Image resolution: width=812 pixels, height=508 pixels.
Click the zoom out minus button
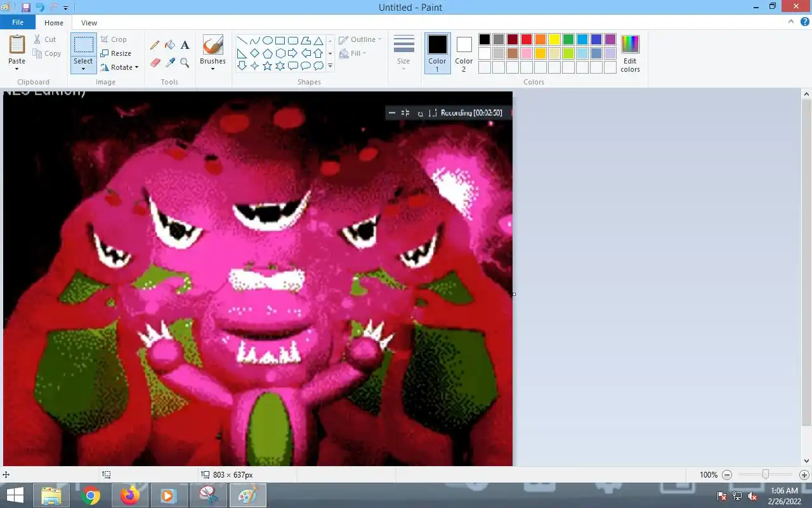(727, 475)
